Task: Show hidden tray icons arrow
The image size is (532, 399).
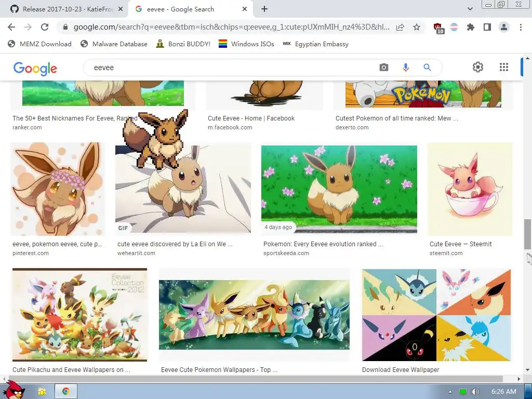Action: point(450,392)
